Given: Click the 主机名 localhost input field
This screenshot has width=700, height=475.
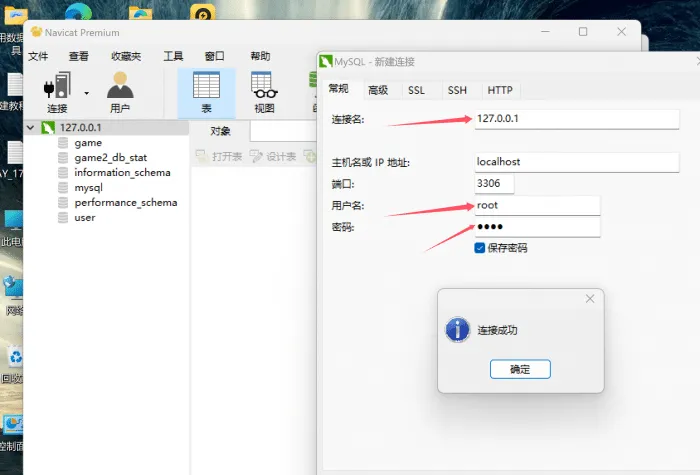Looking at the screenshot, I should pyautogui.click(x=577, y=162).
